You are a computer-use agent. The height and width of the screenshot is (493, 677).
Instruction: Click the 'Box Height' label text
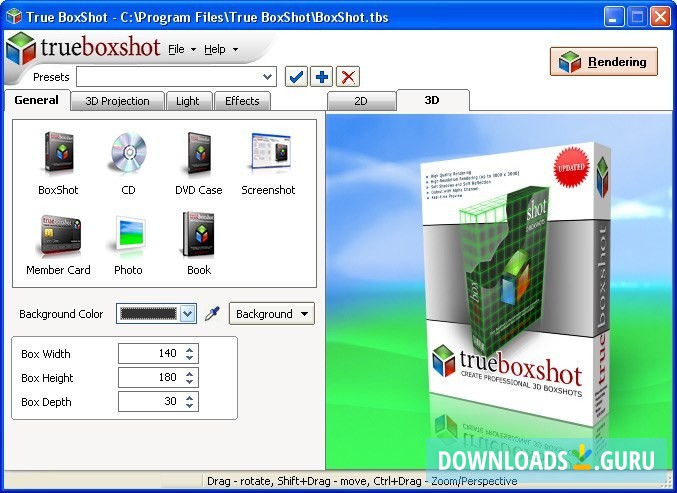(47, 378)
